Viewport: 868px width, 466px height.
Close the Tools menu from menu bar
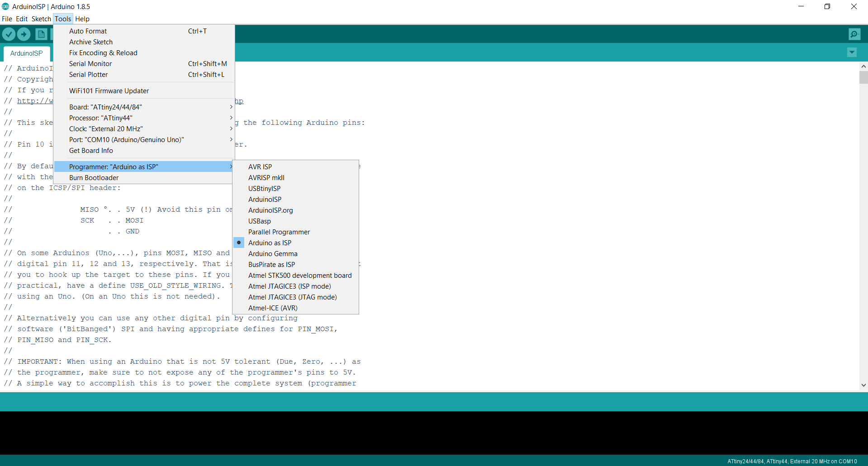click(63, 19)
